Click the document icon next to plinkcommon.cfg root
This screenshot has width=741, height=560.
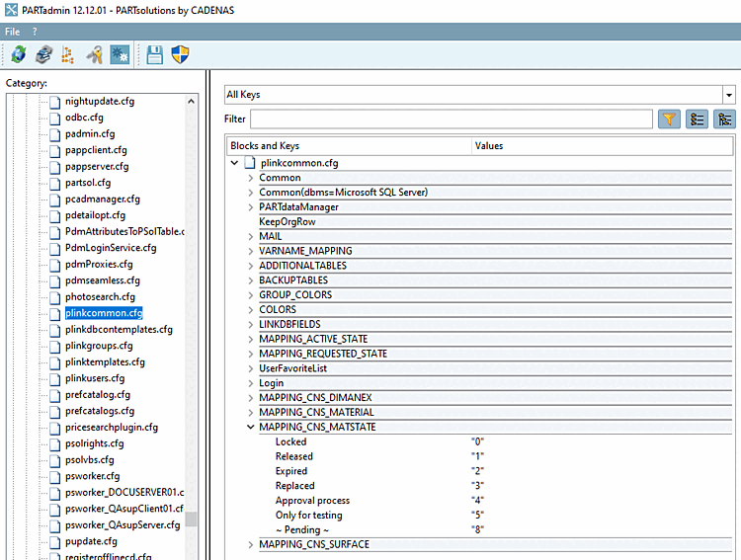pos(250,163)
